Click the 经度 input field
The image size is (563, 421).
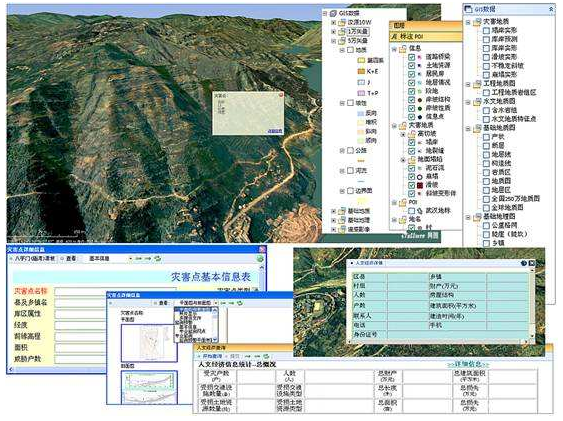tap(80, 326)
